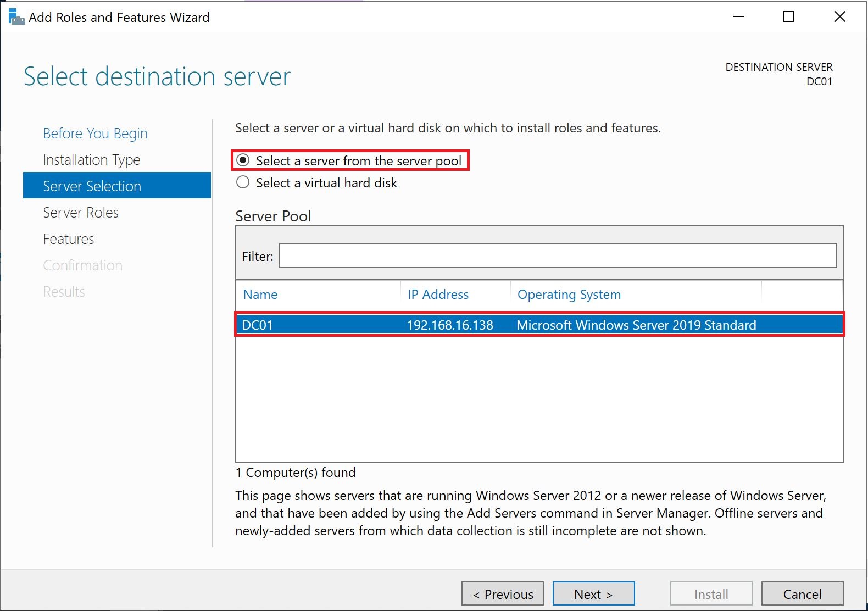Click the Add Roles and Features Wizard title icon
868x611 pixels.
pos(16,17)
